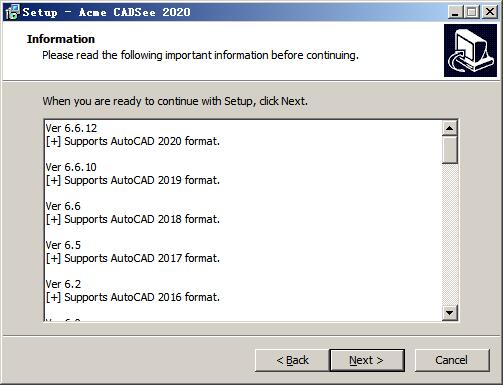Click the scrollbar up arrow
Screen dimensions: 503x385
click(x=450, y=128)
